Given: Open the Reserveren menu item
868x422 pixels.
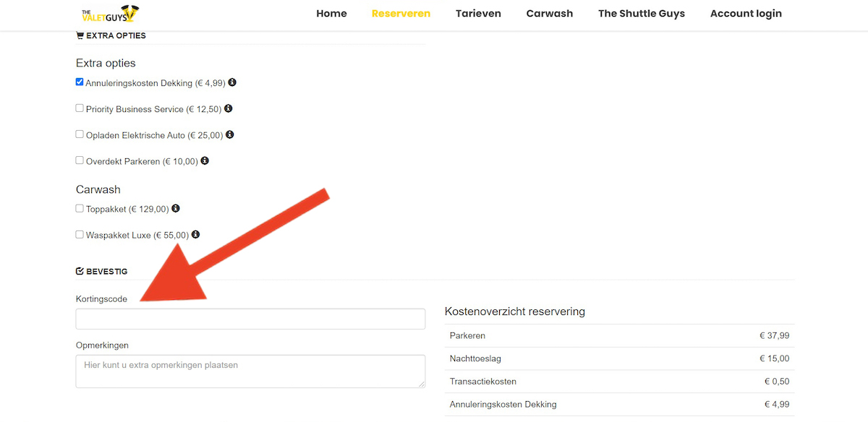Looking at the screenshot, I should 401,14.
